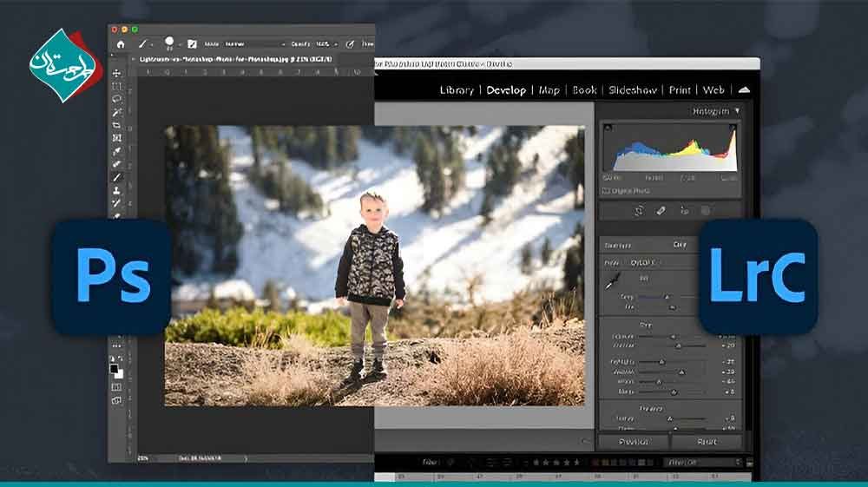Click the Reset button in Lightroom
868x487 pixels.
coord(707,442)
